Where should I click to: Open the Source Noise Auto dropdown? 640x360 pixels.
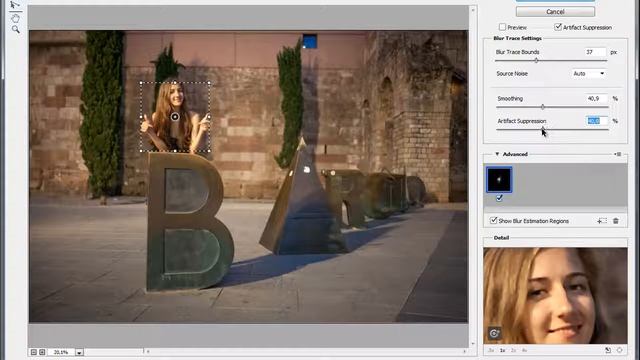[x=589, y=73]
